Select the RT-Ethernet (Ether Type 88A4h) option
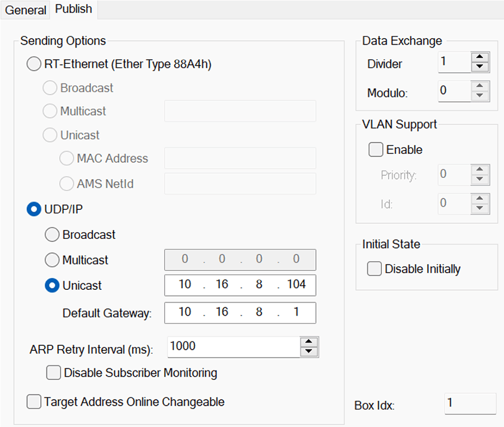The height and width of the screenshot is (427, 504). [x=34, y=64]
